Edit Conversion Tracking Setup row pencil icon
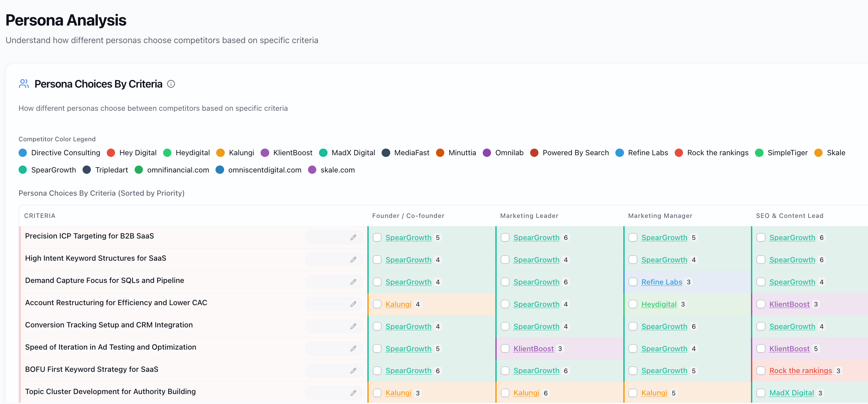The height and width of the screenshot is (404, 868). point(353,326)
